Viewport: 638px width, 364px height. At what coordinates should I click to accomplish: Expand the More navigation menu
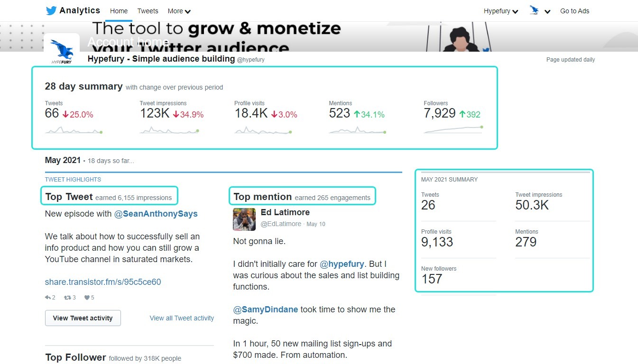tap(179, 10)
